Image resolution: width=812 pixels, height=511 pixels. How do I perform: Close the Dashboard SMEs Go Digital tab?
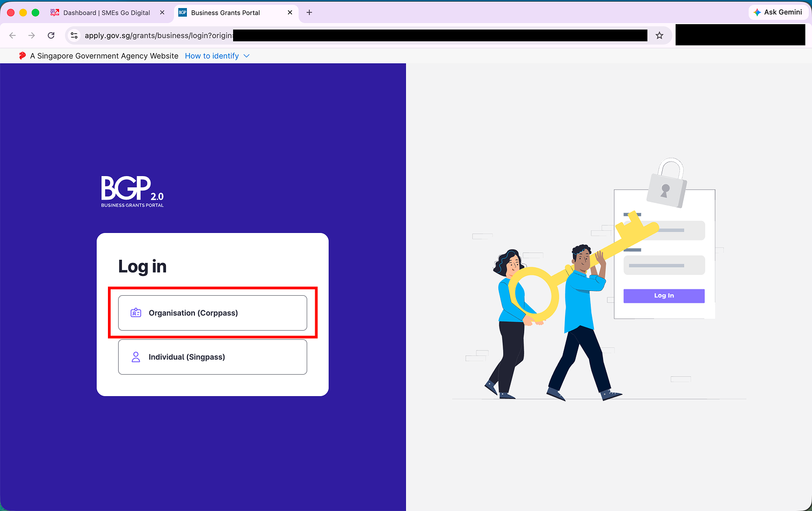point(162,12)
